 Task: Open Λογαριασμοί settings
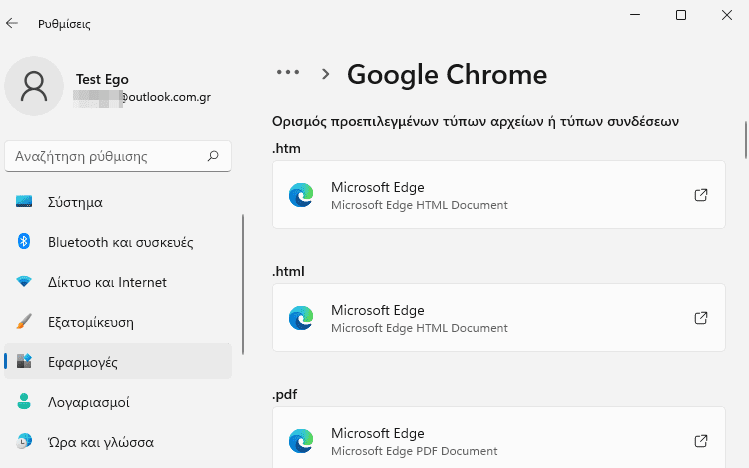[118, 402]
